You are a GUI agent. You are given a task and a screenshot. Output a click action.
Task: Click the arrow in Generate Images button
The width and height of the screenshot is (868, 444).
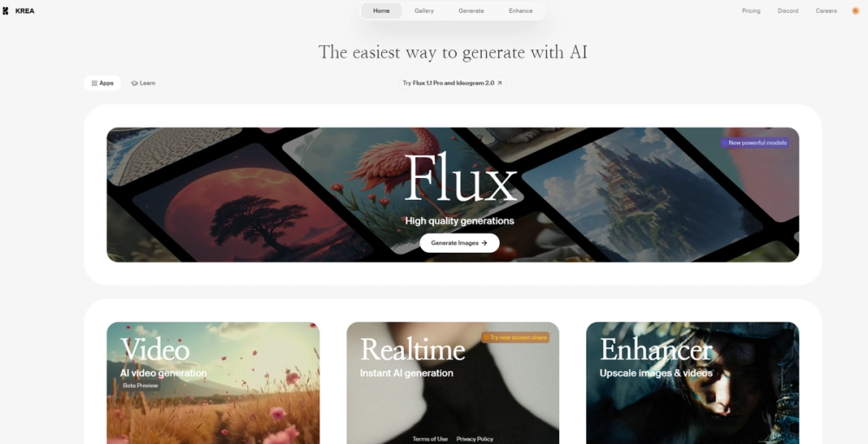(484, 242)
